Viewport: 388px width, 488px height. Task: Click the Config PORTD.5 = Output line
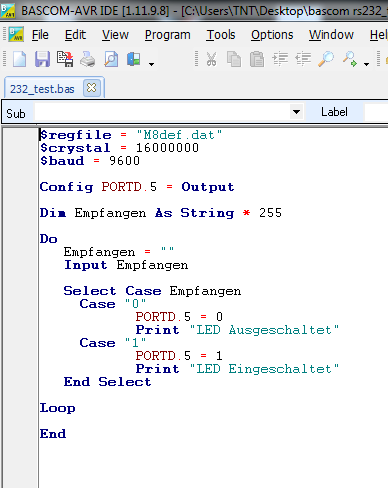pyautogui.click(x=137, y=187)
